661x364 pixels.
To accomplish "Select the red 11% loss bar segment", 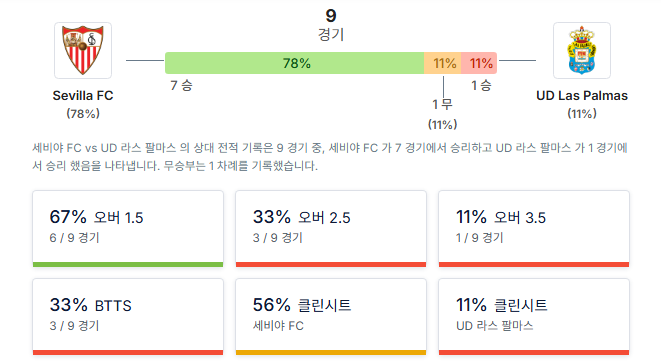I will point(479,63).
